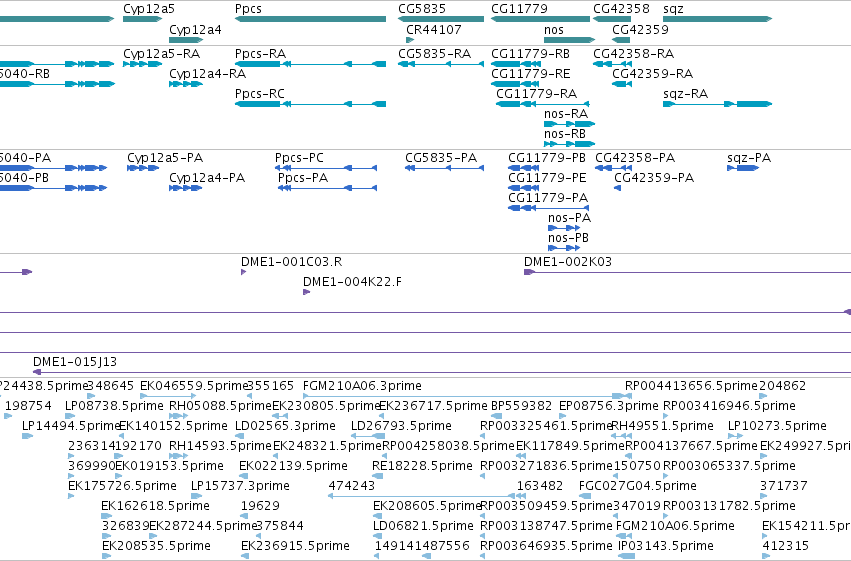Select the CG11779-RE transcript label

click(x=530, y=74)
